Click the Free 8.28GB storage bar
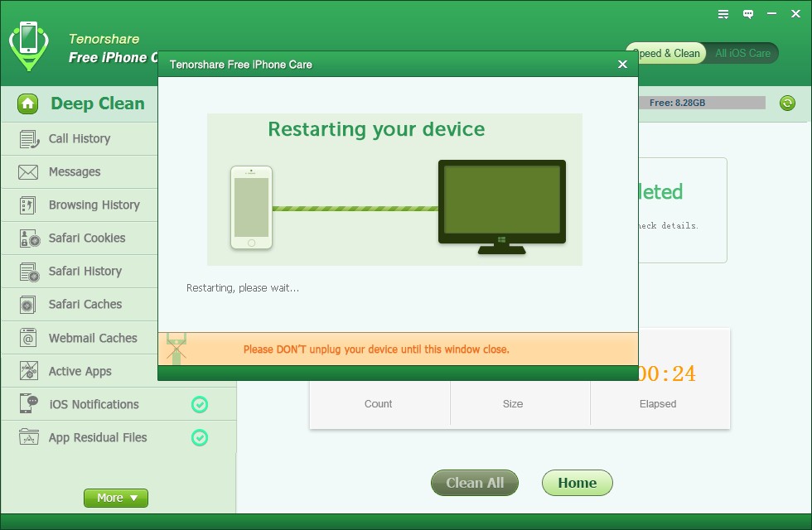Image resolution: width=812 pixels, height=530 pixels. point(703,103)
